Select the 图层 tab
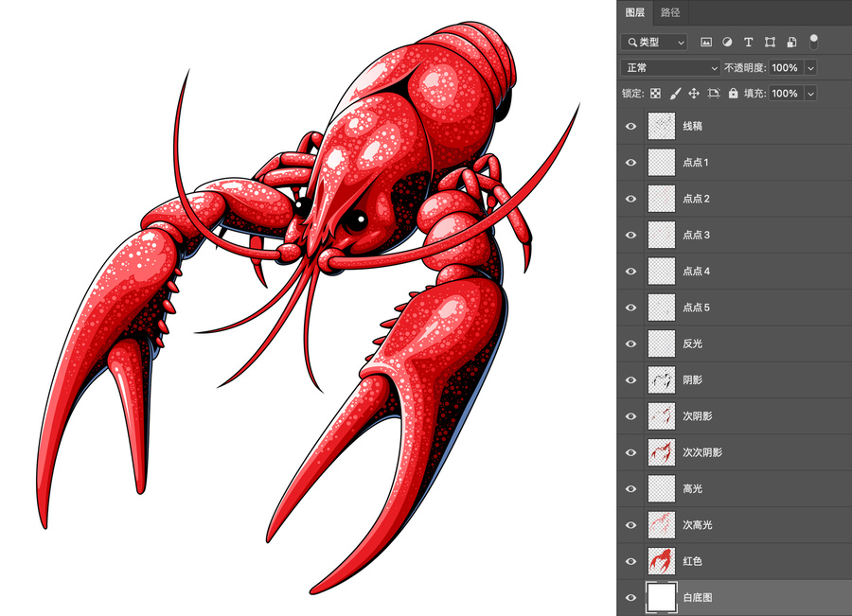This screenshot has height=616, width=852. (634, 12)
